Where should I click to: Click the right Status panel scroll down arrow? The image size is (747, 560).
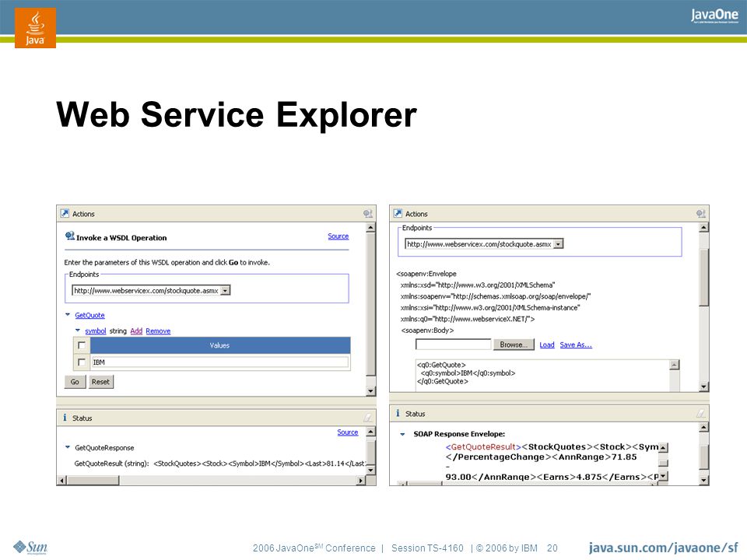click(703, 481)
